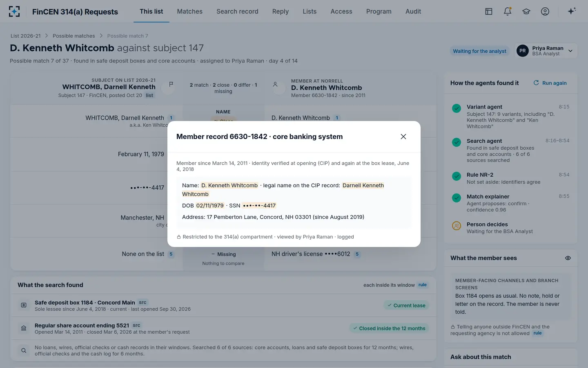The image size is (588, 368).
Task: Click the flag icon beside the list subject
Action: point(171,84)
